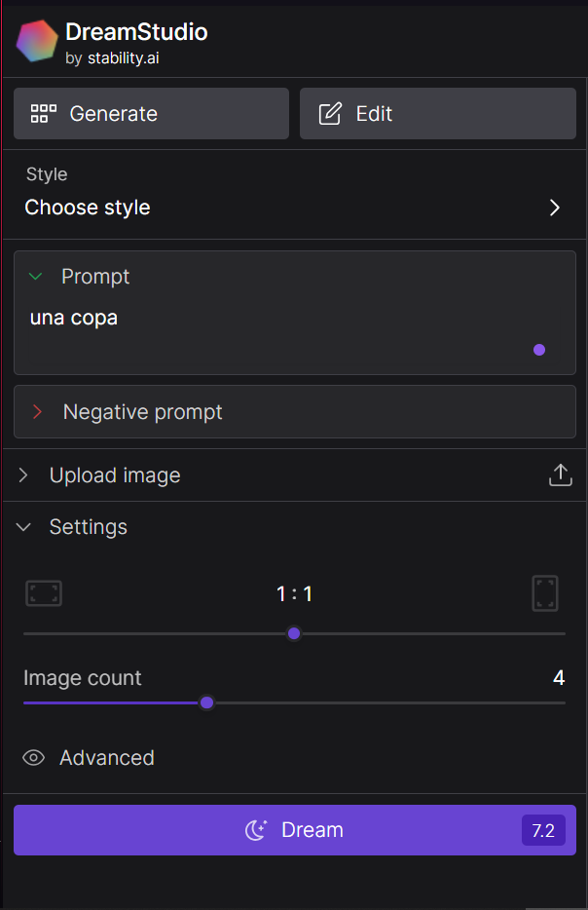Viewport: 588px width, 910px height.
Task: Toggle the Advanced eye icon
Action: pos(34,758)
